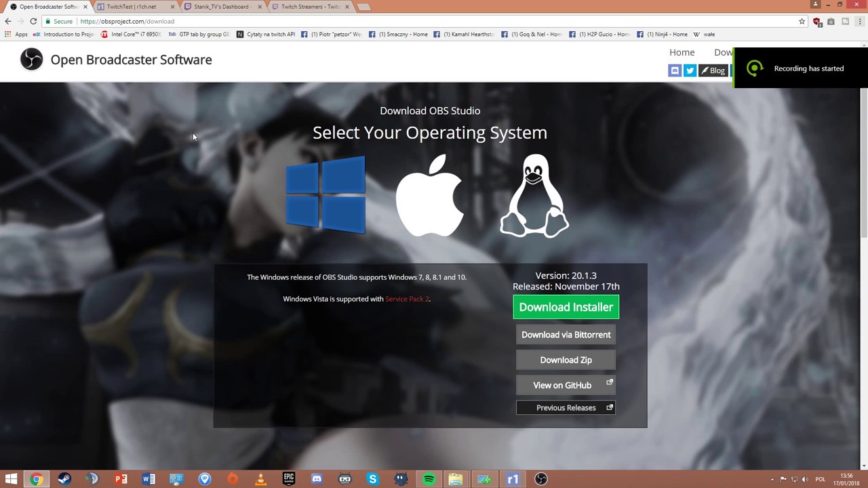Click the address bar URL field
868x488 pixels.
[x=420, y=21]
